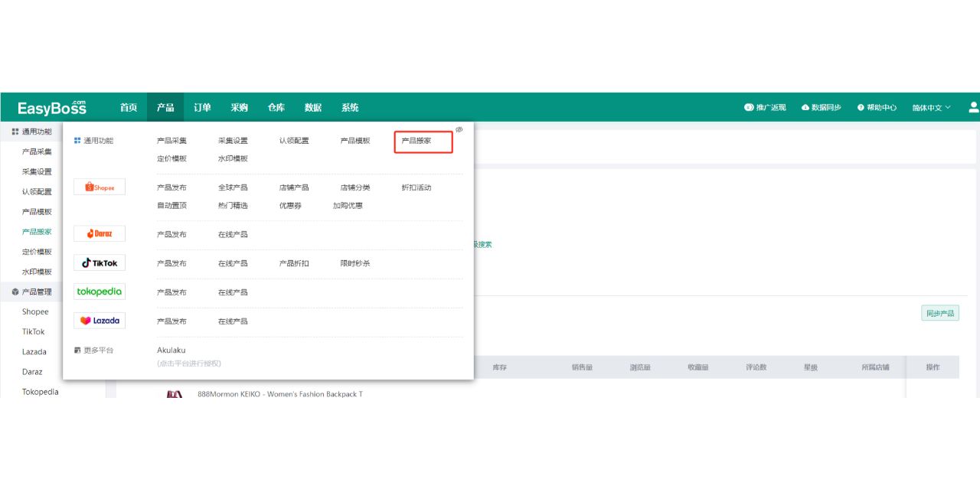Viewport: 980px width, 489px height.
Task: Open Daraz in the left sidebar
Action: coord(32,372)
